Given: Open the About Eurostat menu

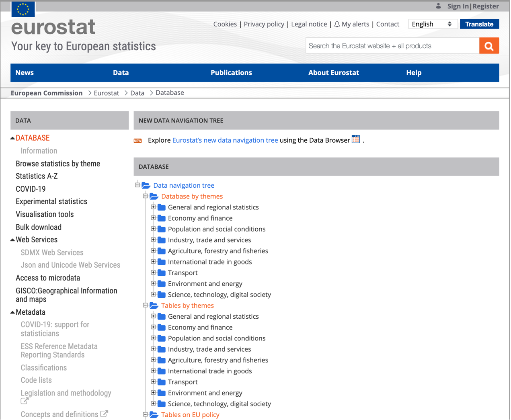Looking at the screenshot, I should (334, 73).
